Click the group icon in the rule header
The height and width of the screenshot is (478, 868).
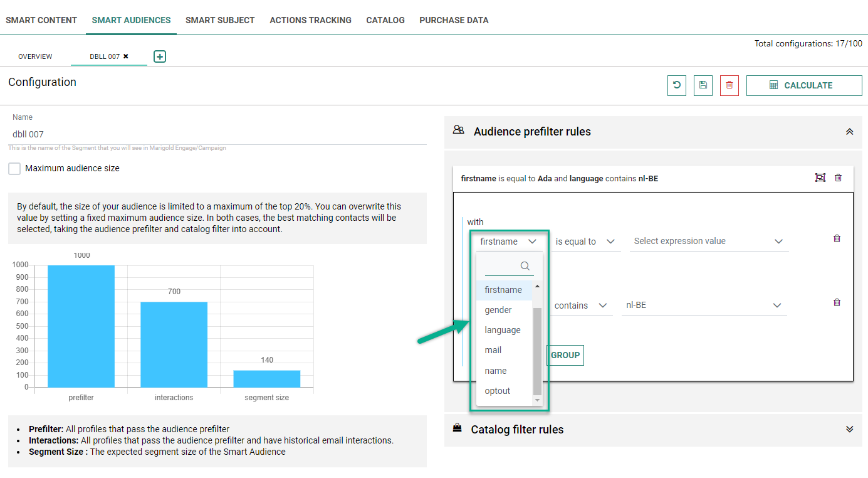820,178
